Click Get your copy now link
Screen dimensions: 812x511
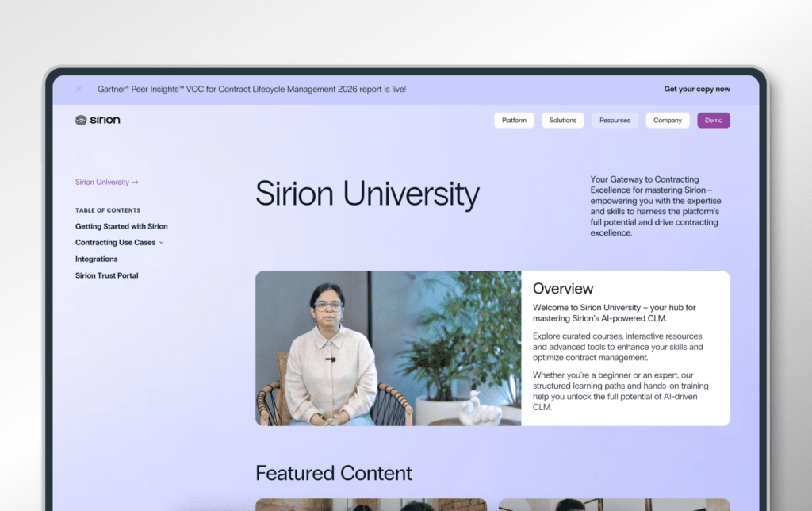pos(697,89)
